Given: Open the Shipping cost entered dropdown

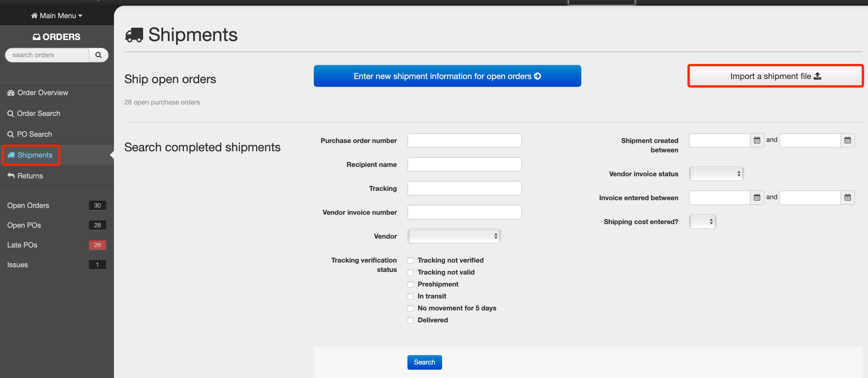Looking at the screenshot, I should [702, 222].
